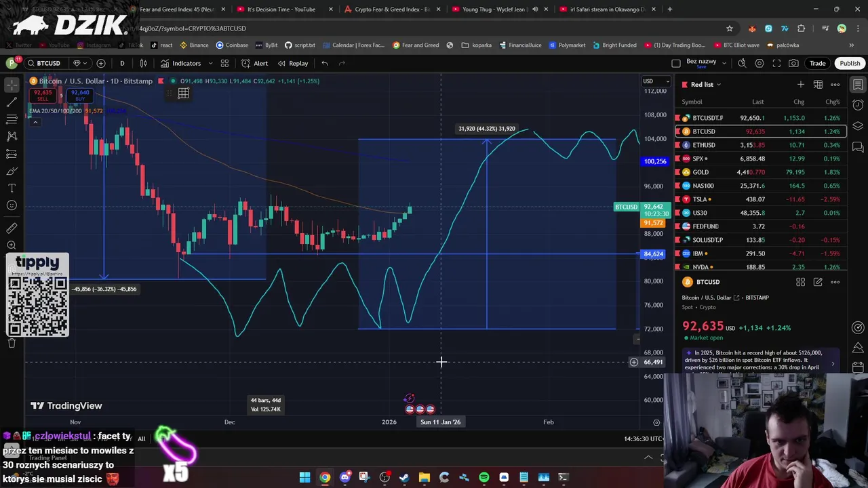Select the trend line drawing tool
The width and height of the screenshot is (868, 488).
[12, 102]
